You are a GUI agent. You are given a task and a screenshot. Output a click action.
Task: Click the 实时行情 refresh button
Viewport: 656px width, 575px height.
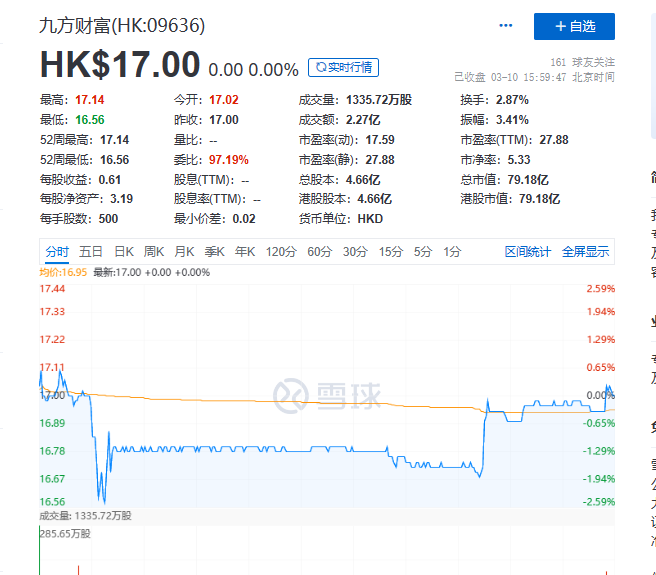point(343,67)
